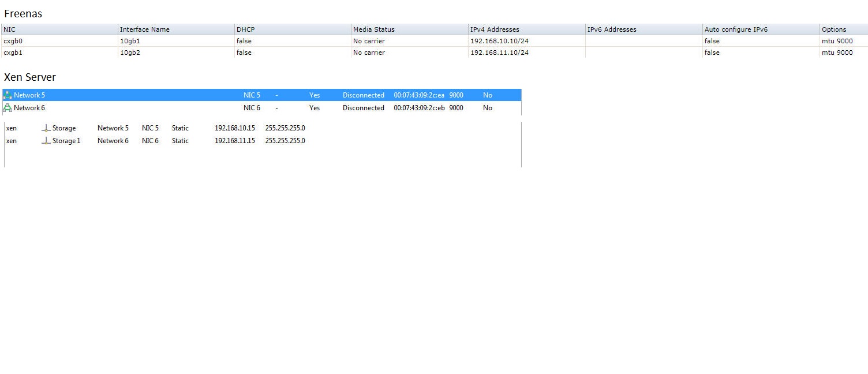The height and width of the screenshot is (374, 868).
Task: Click Disconnected status in the Network 5 row
Action: coord(364,95)
